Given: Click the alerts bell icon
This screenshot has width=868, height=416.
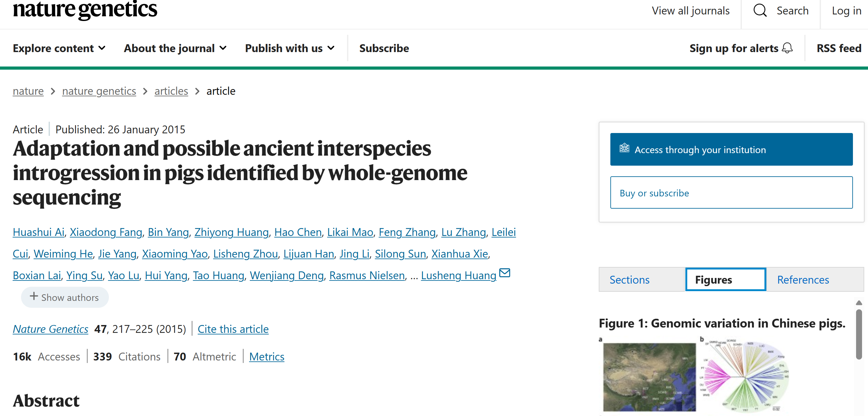Looking at the screenshot, I should pos(787,48).
